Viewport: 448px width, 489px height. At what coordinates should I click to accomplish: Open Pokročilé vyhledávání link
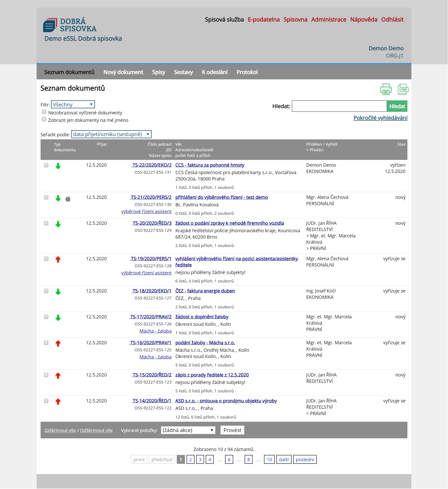[x=381, y=118]
